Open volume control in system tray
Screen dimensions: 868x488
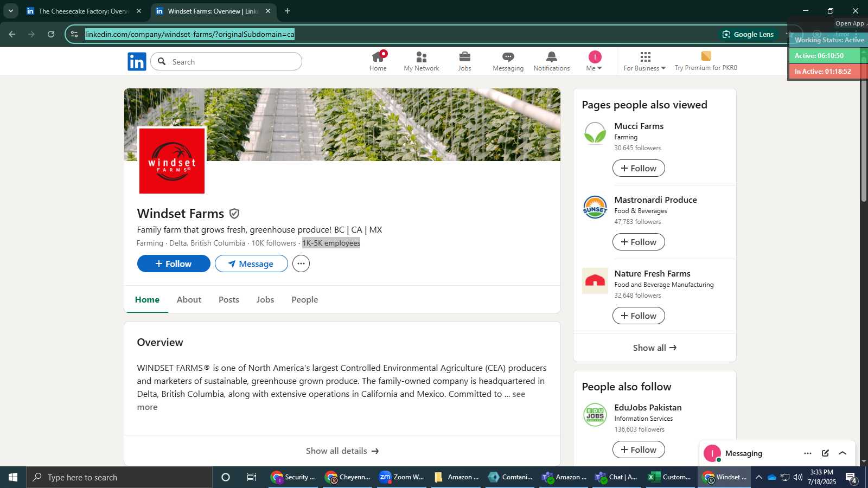797,477
